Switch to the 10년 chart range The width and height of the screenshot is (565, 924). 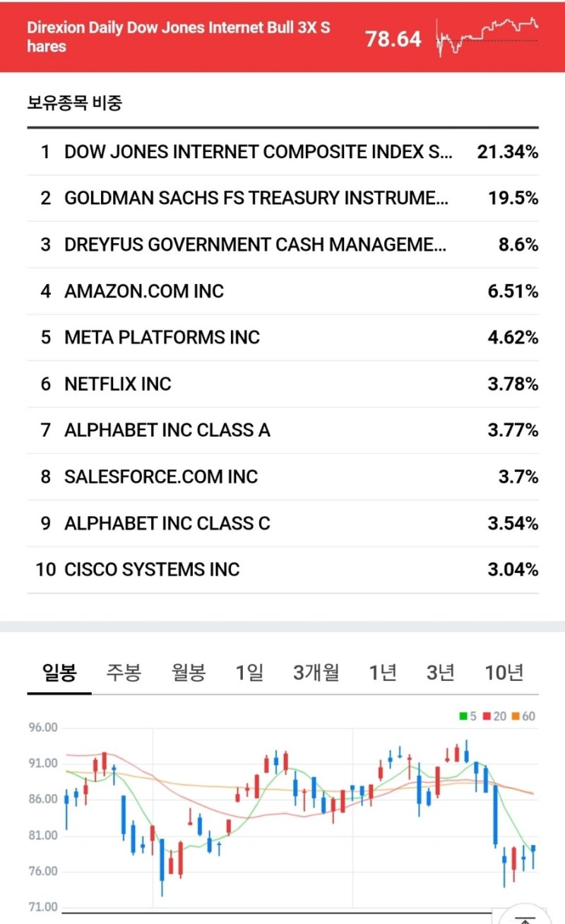coord(504,673)
